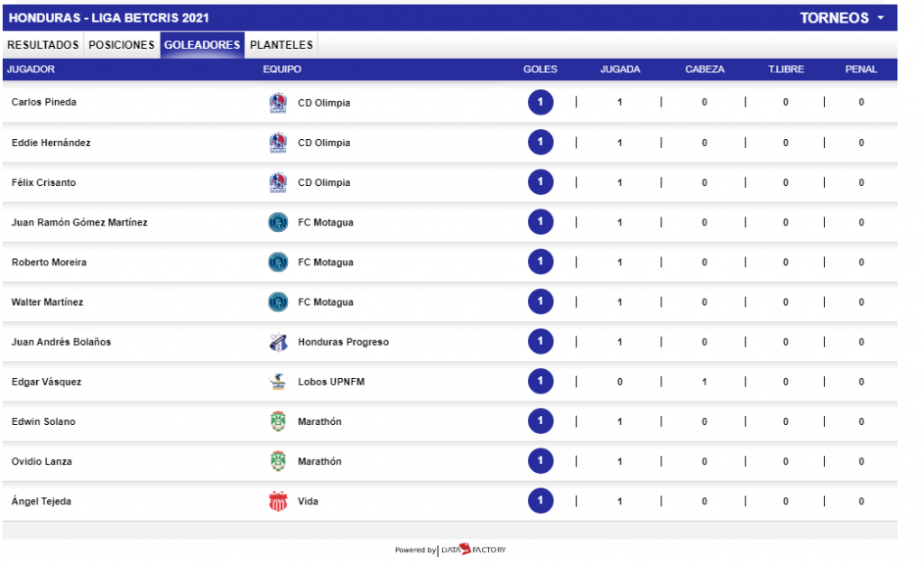Click the JUGADOR column header
Image resolution: width=924 pixels, height=564 pixels.
pyautogui.click(x=31, y=69)
